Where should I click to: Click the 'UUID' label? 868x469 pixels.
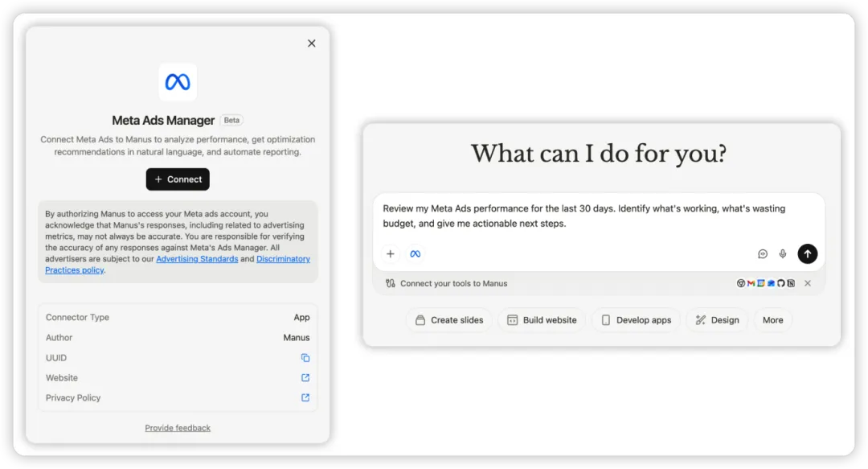coord(56,357)
